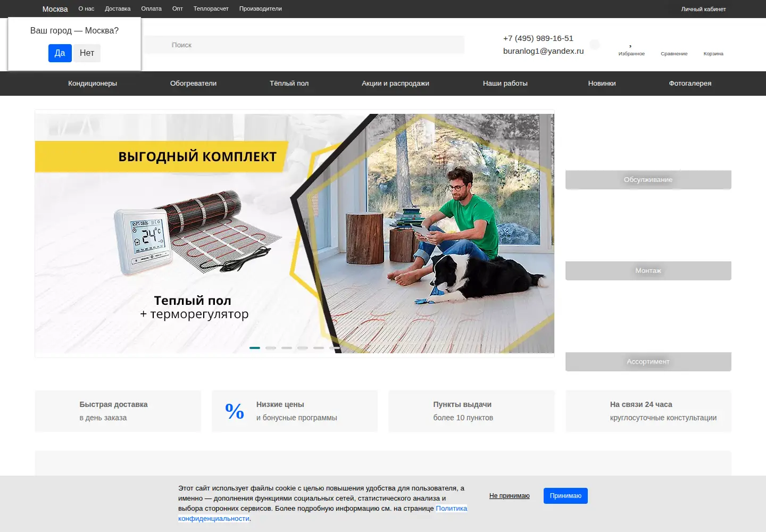766x532 pixels.
Task: Select the third banner slider dot
Action: pos(287,348)
